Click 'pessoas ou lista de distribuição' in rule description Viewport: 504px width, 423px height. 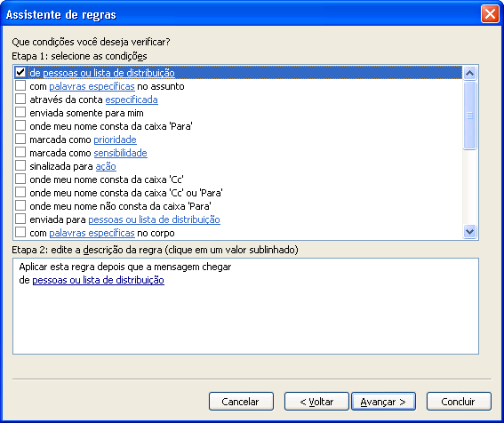tap(99, 280)
